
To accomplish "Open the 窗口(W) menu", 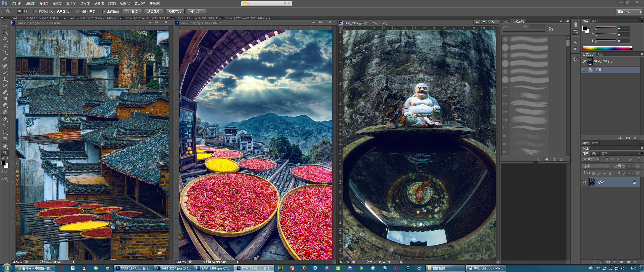I will click(x=140, y=4).
